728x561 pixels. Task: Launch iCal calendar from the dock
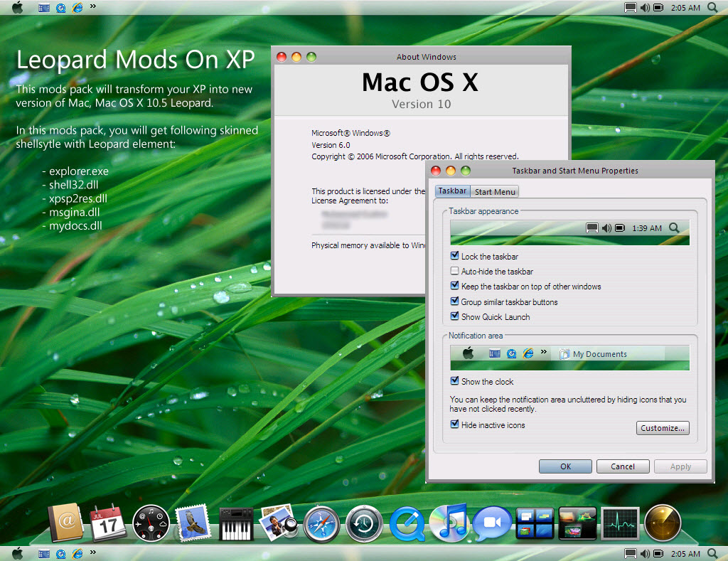(x=108, y=523)
